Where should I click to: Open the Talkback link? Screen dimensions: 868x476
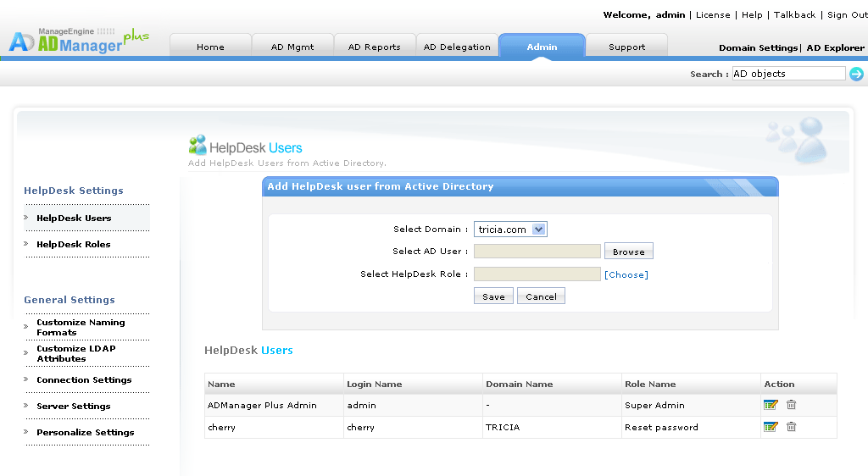794,15
